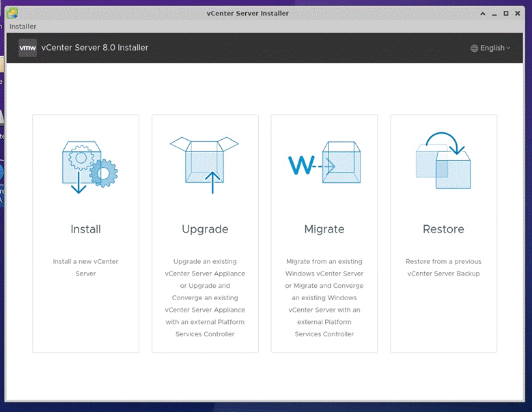Click the Migrate W-arrow box icon
This screenshot has height=412, width=532.
pyautogui.click(x=324, y=162)
